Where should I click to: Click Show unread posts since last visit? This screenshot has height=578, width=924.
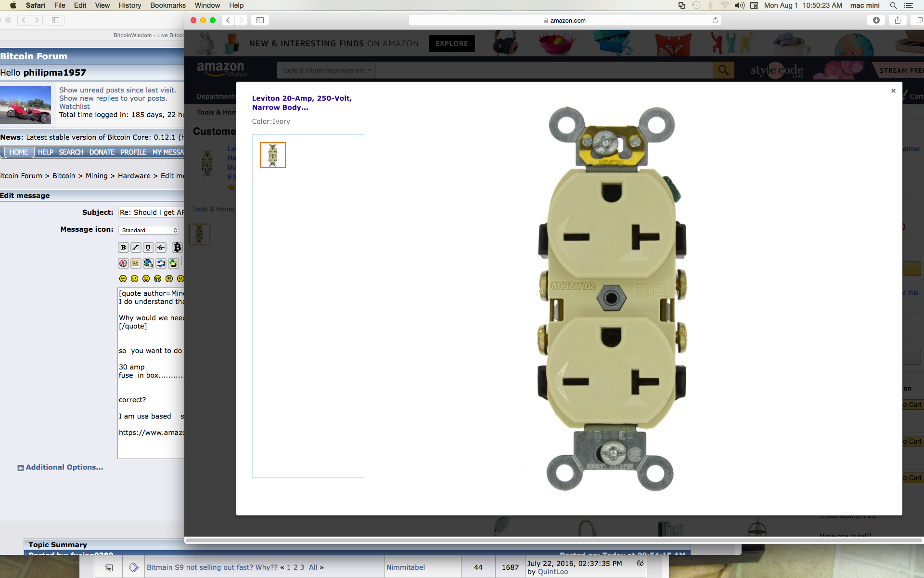tap(117, 90)
